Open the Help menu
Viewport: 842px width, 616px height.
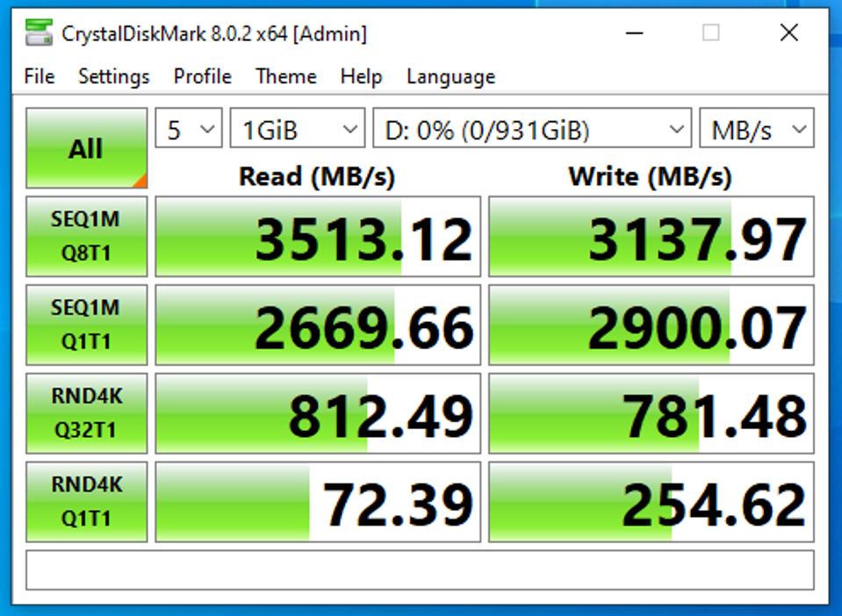361,76
